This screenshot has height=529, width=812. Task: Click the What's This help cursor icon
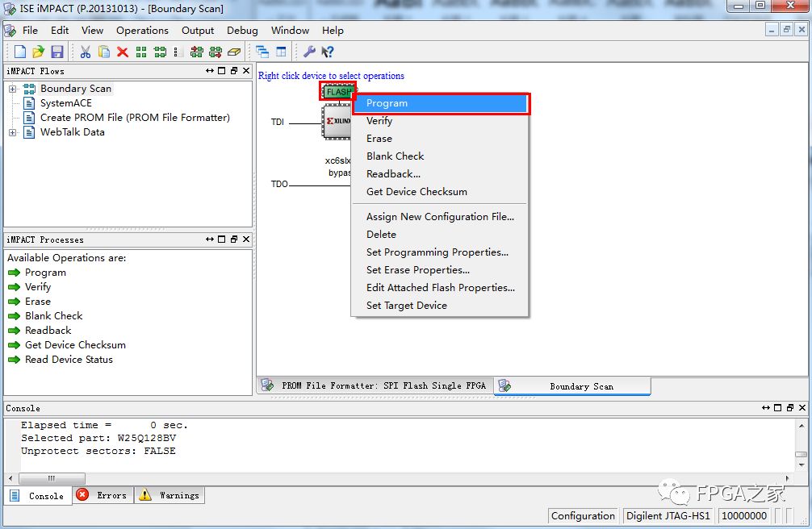327,52
